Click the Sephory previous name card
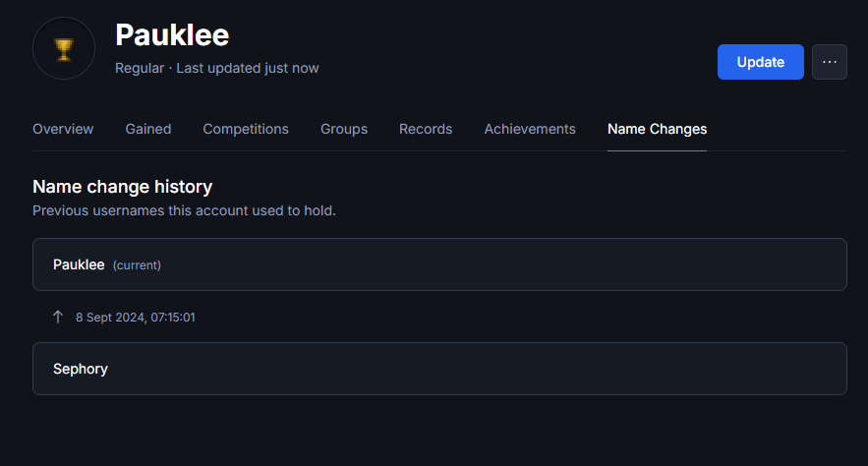Image resolution: width=868 pixels, height=466 pixels. click(439, 369)
